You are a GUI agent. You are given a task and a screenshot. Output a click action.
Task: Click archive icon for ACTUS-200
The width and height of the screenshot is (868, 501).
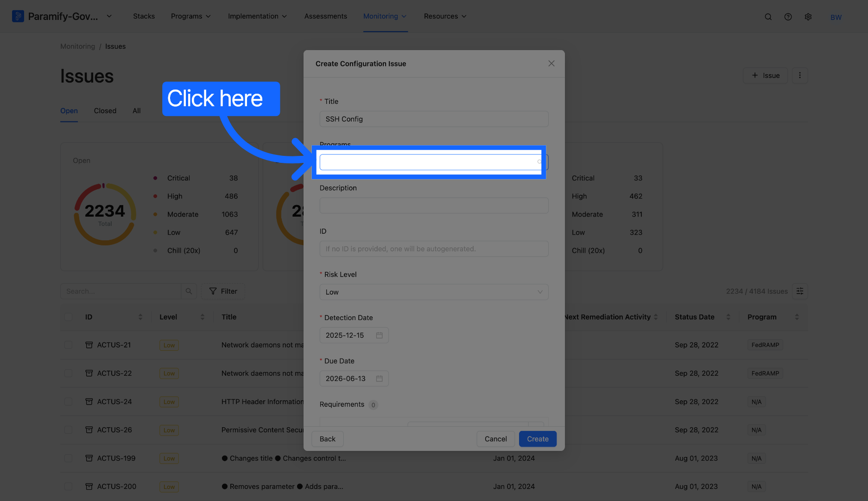(x=89, y=487)
